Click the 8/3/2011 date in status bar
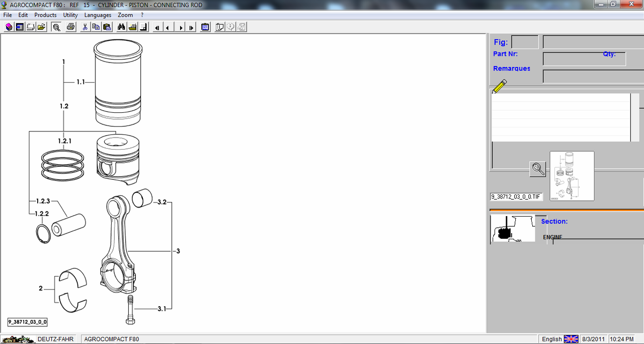Screen dimensions: 644x344 click(x=593, y=339)
